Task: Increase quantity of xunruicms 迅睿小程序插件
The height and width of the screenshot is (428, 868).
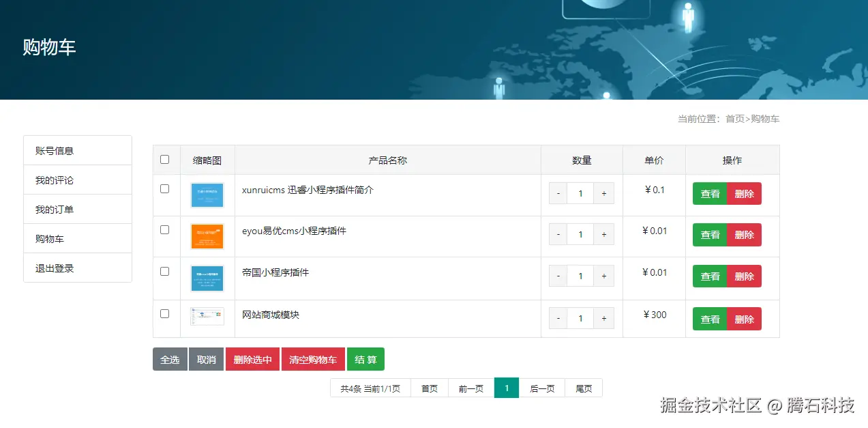Action: coord(603,194)
